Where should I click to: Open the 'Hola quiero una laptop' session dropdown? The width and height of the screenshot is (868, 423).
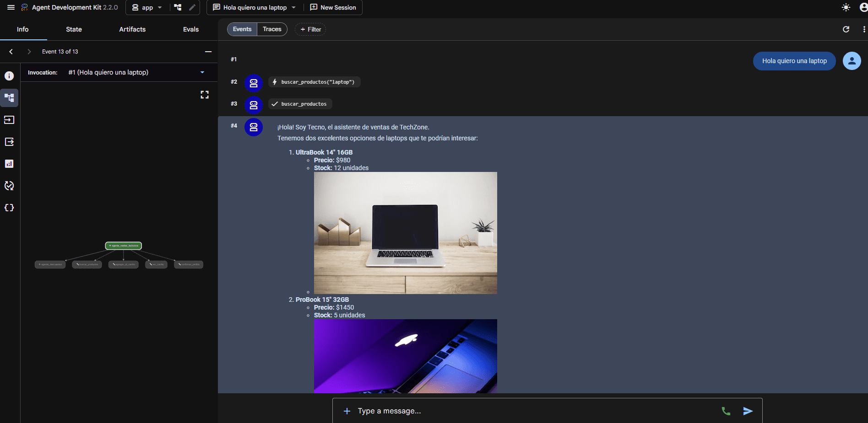(255, 7)
